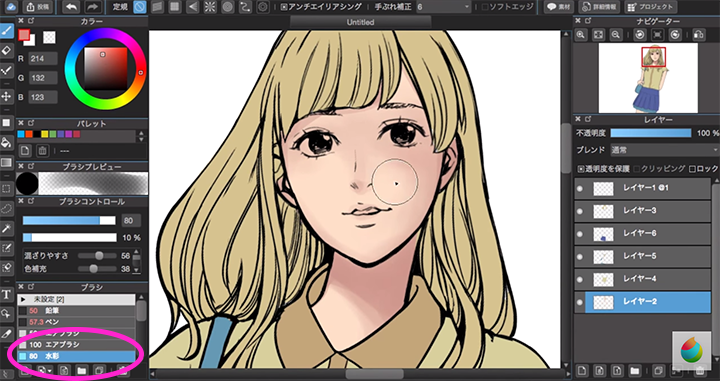Screen dimensions: 720x381
Task: Duplicate the current layer
Action: (658, 370)
